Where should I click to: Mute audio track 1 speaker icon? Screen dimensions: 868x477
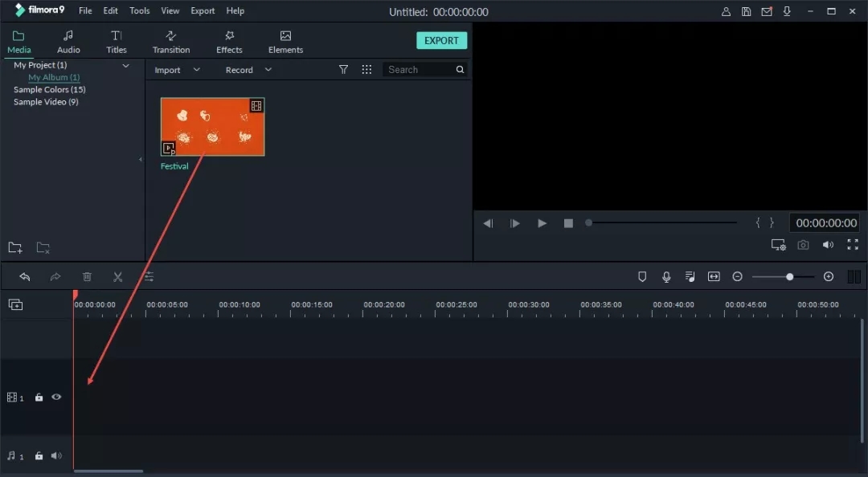click(56, 456)
